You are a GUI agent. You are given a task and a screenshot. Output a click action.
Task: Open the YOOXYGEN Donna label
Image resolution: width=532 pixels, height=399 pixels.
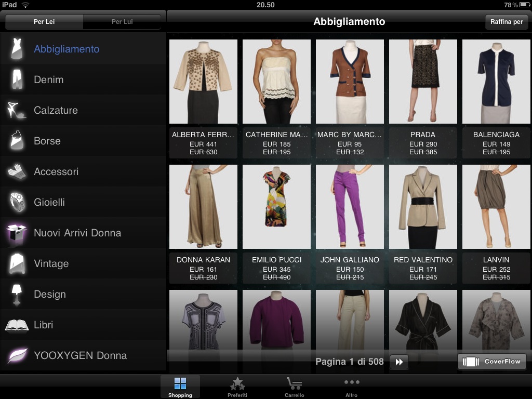coord(81,355)
